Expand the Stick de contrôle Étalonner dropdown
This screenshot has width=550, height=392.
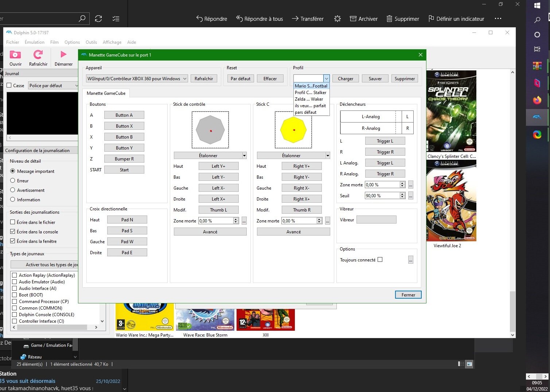[244, 156]
